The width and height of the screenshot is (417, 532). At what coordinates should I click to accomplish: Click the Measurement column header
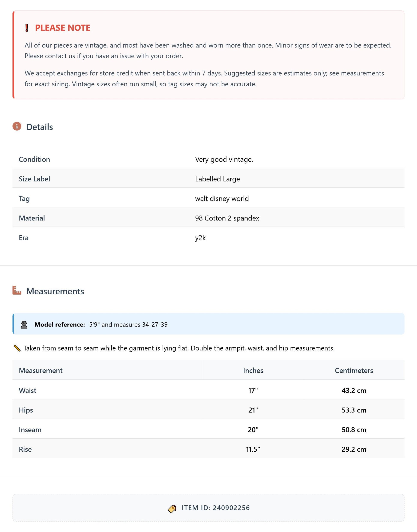41,370
